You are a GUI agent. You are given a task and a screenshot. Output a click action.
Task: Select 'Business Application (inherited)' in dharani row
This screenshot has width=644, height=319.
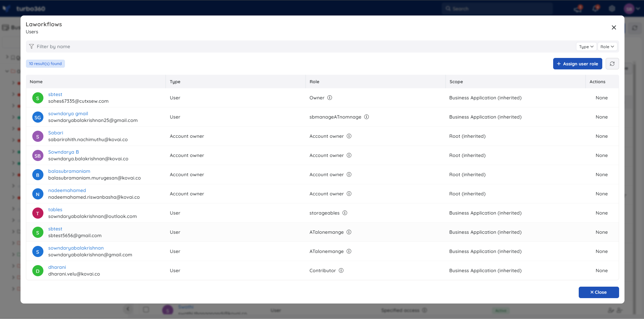coord(485,270)
